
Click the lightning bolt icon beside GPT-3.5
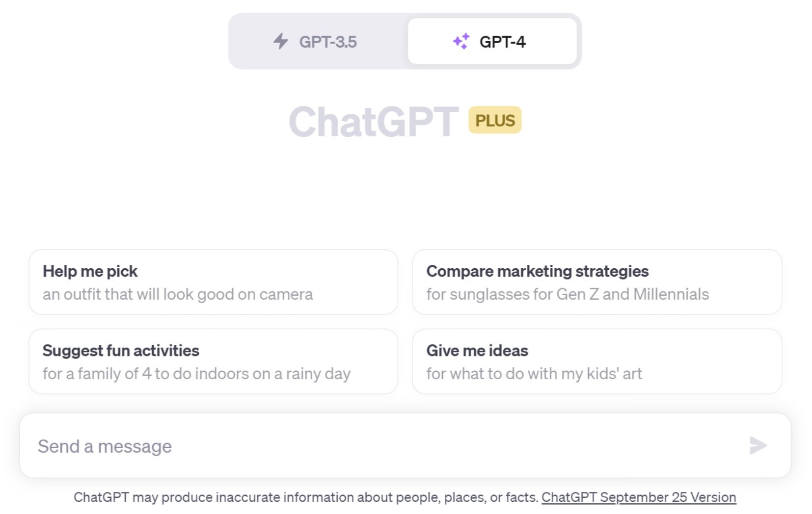pyautogui.click(x=280, y=41)
